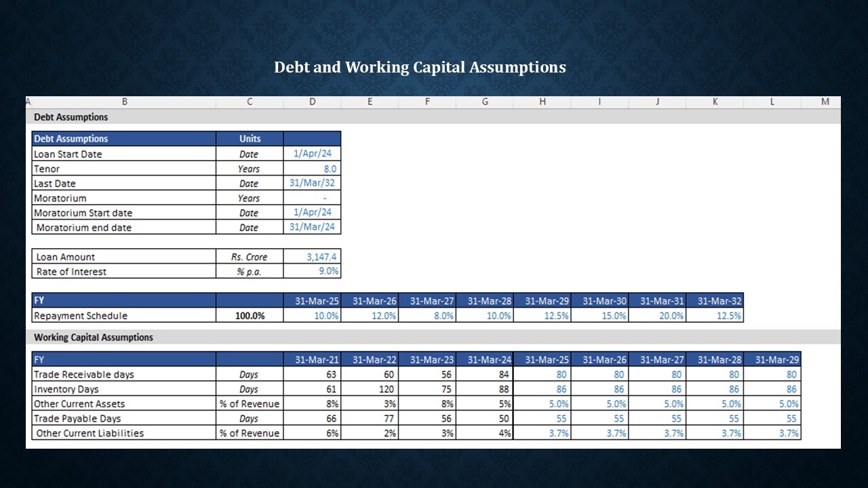Select repayment 20.0% under 31-Mar-31
This screenshot has width=868, height=488.
[658, 315]
